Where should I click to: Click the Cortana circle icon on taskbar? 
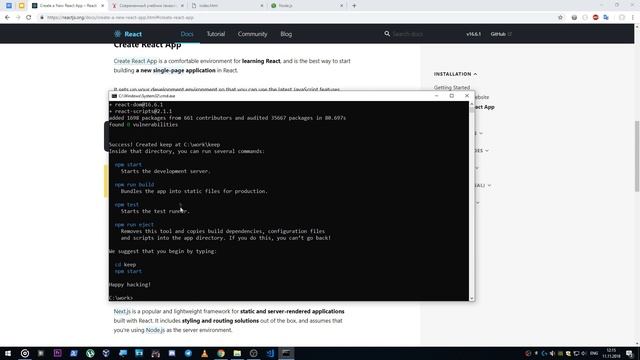25,353
